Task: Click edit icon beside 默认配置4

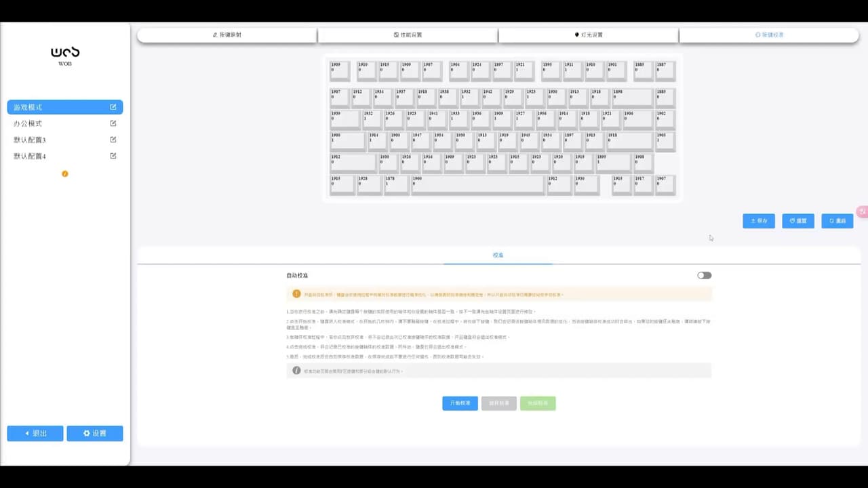Action: point(113,156)
